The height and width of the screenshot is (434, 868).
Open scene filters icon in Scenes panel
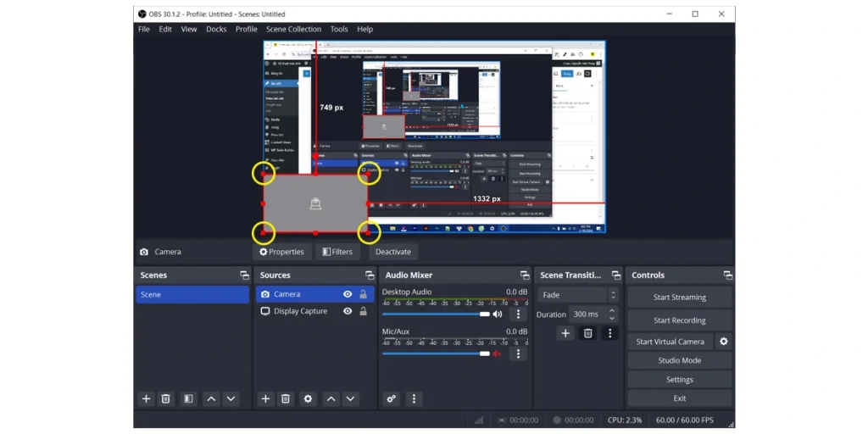(189, 398)
